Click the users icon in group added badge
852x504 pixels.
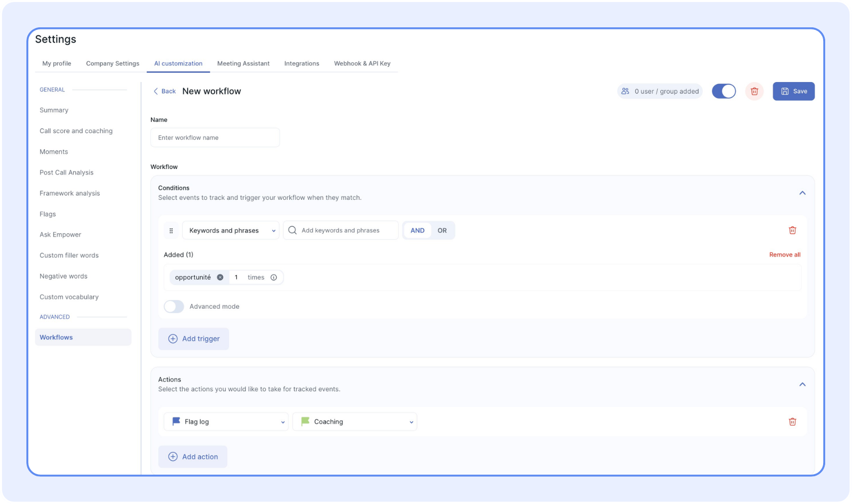click(625, 92)
